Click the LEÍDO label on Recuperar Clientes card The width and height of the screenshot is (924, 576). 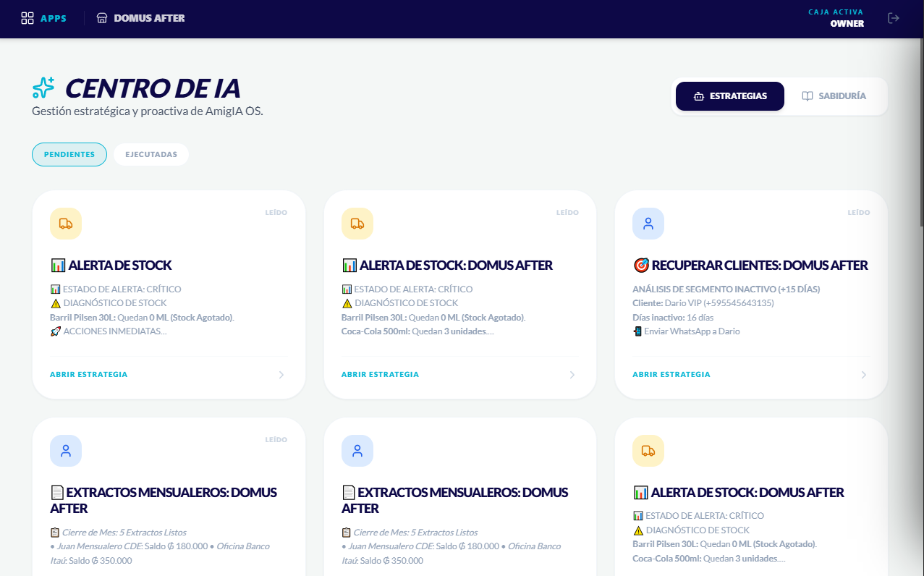(859, 213)
